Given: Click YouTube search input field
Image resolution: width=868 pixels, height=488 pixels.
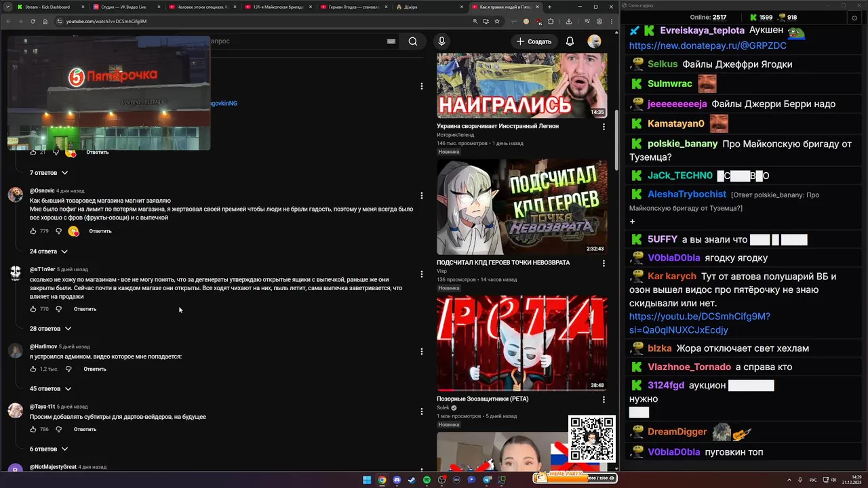Looking at the screenshot, I should (298, 41).
